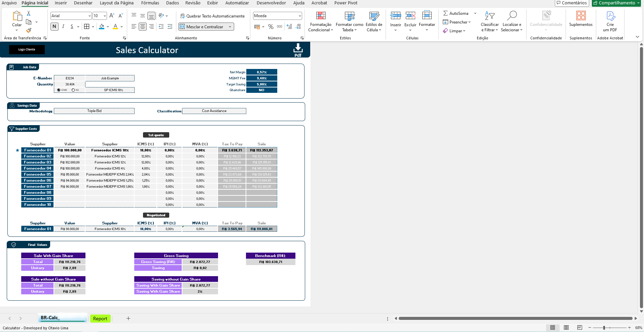The image size is (644, 332).
Task: Expand the Limpar clear dropdown
Action: point(464,31)
